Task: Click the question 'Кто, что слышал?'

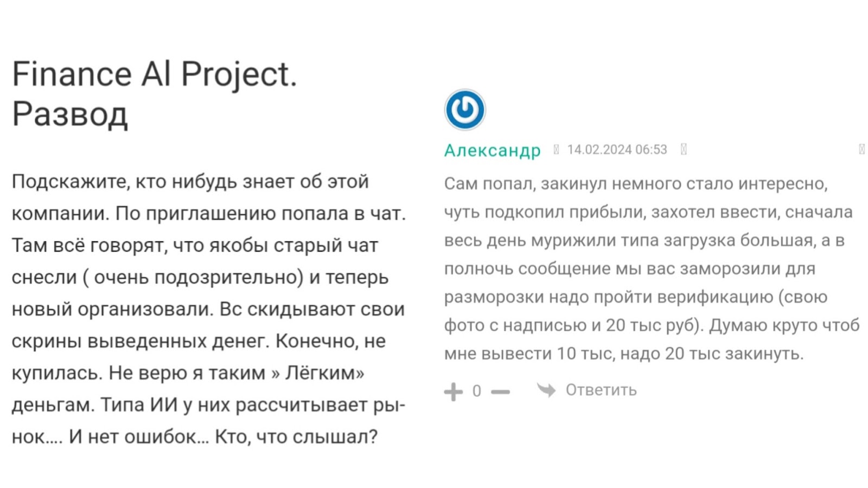Action: [x=296, y=436]
